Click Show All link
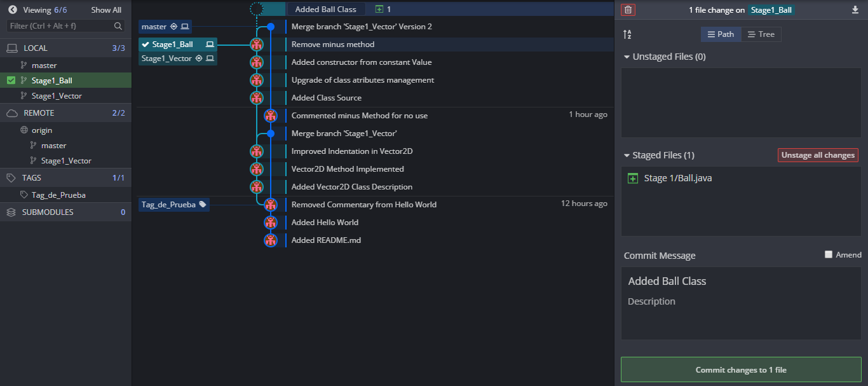868x386 pixels. tap(105, 10)
